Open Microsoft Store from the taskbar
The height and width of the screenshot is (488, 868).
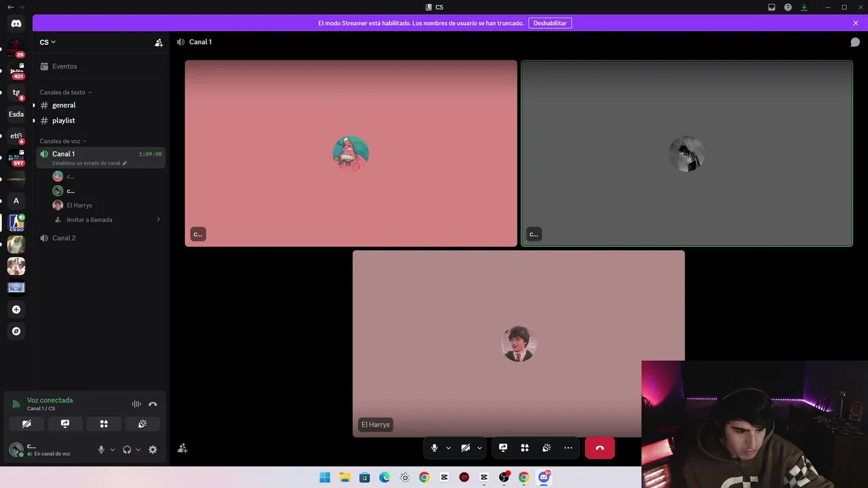coord(365,477)
